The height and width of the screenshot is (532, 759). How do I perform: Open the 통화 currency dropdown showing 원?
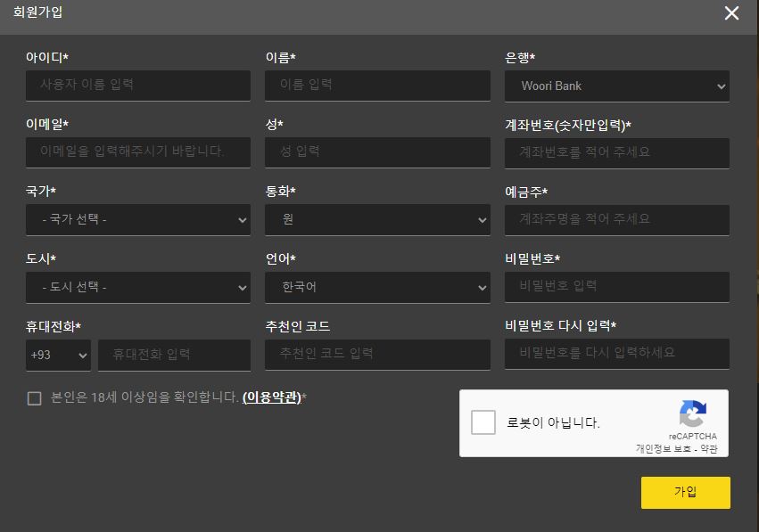(377, 219)
